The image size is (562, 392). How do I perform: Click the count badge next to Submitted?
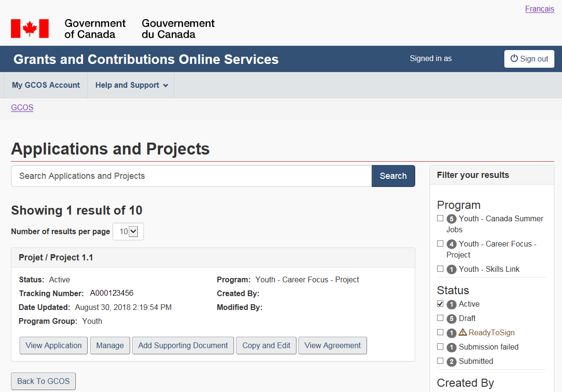pyautogui.click(x=451, y=361)
